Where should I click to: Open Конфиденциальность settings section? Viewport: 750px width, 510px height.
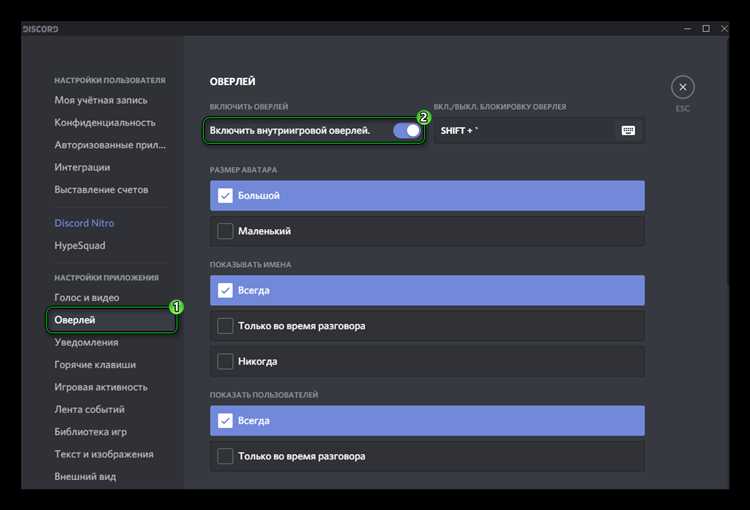(x=105, y=122)
